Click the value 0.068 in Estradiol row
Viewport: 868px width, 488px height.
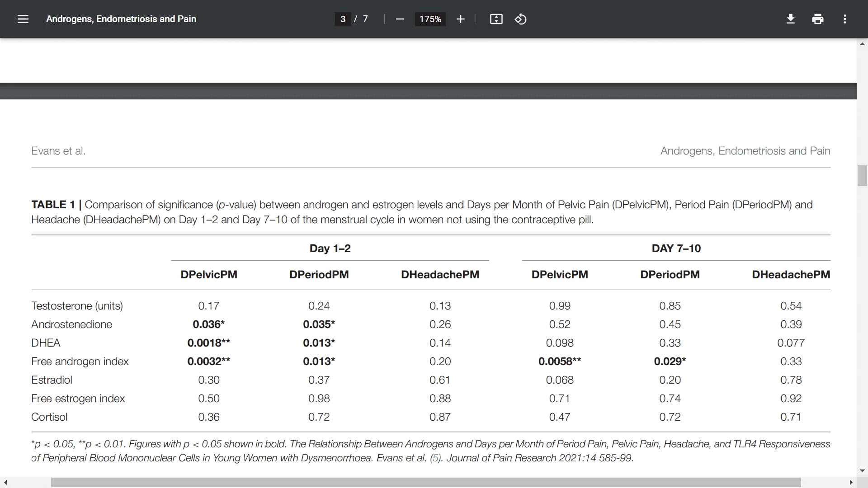coord(560,380)
